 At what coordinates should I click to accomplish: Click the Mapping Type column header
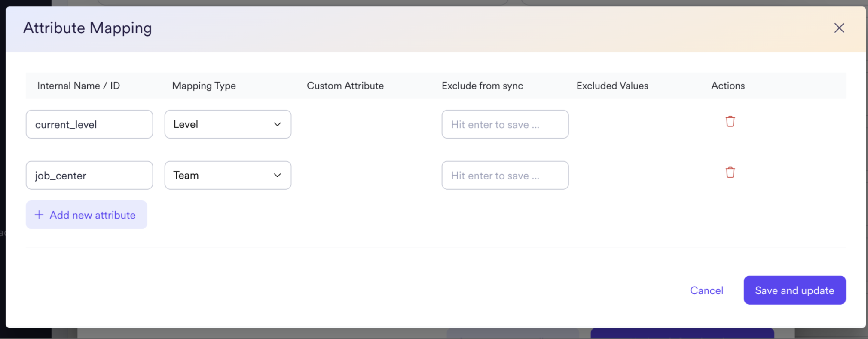pyautogui.click(x=204, y=86)
